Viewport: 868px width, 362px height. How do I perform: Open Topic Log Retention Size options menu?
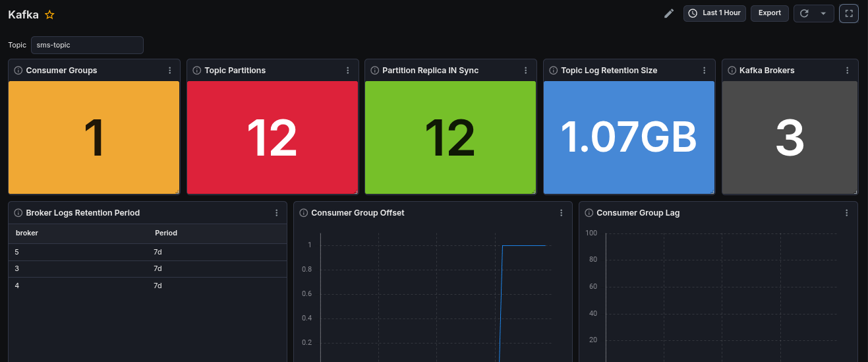coord(705,71)
